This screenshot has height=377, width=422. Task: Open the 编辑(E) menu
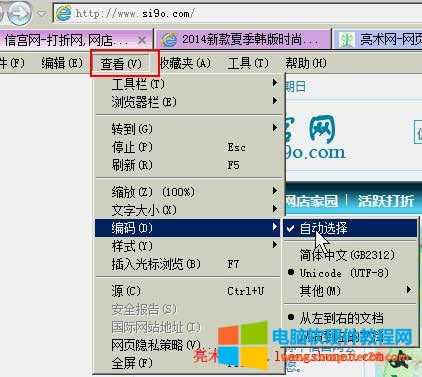pos(62,63)
